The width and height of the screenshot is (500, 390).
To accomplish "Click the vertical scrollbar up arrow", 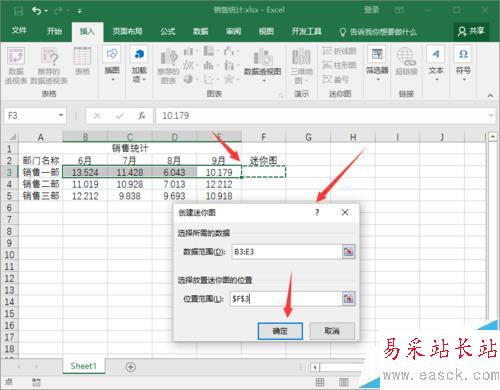I will pyautogui.click(x=493, y=137).
